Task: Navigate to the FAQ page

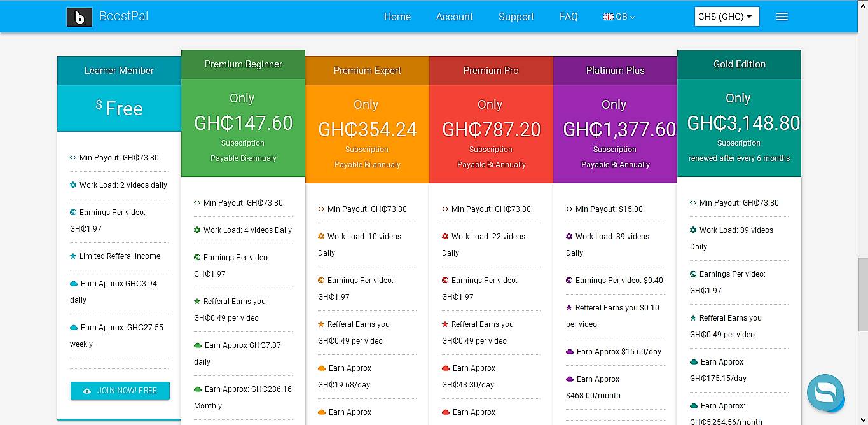Action: 568,17
